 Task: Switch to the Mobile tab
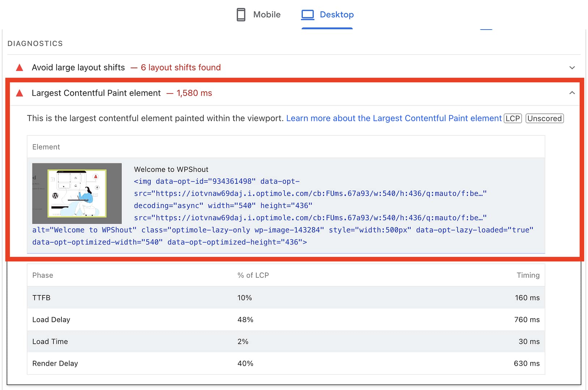click(x=266, y=15)
